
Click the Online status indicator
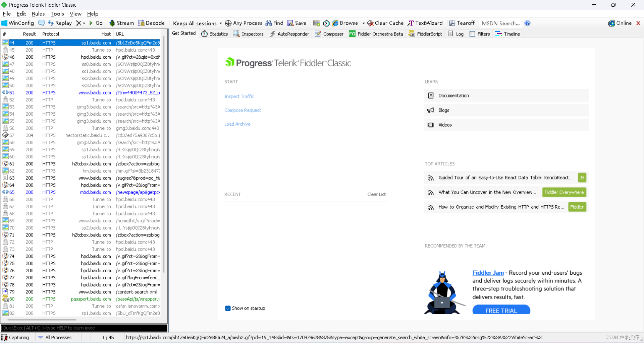[x=620, y=23]
